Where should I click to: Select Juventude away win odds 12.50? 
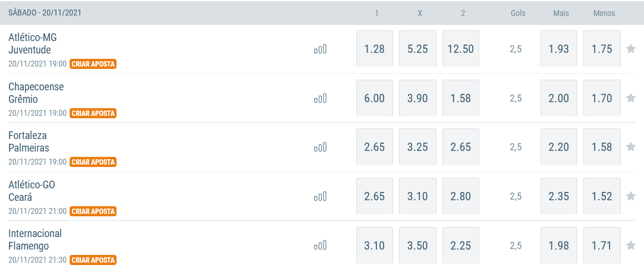[461, 49]
